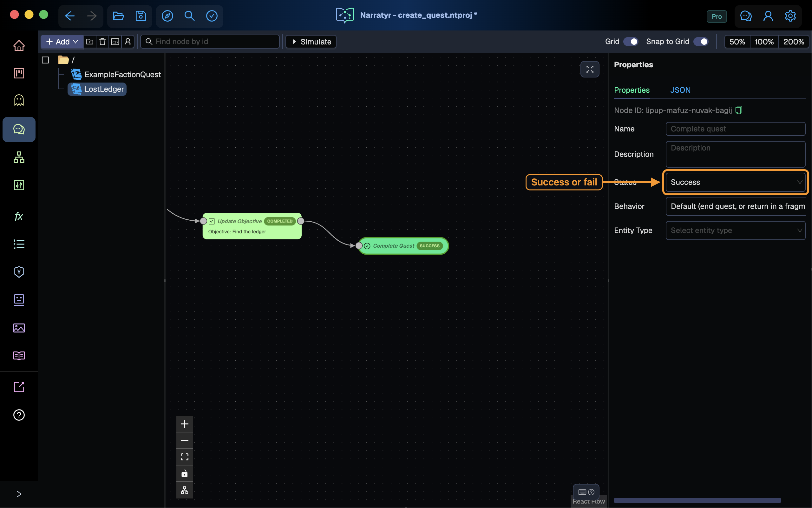812x508 pixels.
Task: Toggle the Grid switch
Action: pos(631,42)
